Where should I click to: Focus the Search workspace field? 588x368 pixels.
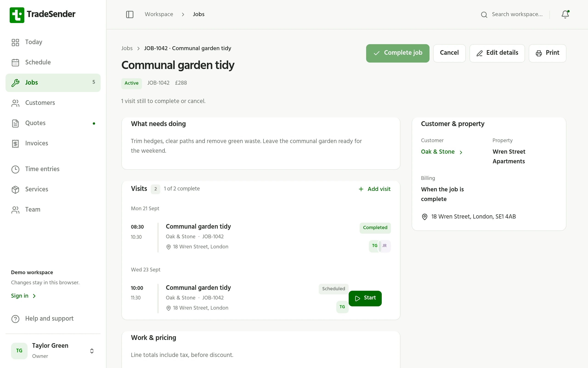(x=517, y=14)
